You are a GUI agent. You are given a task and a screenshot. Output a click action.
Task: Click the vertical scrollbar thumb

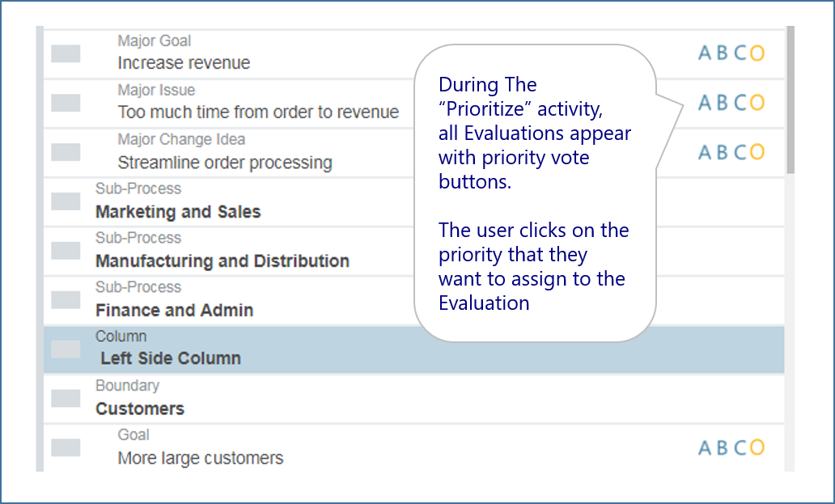(x=790, y=101)
